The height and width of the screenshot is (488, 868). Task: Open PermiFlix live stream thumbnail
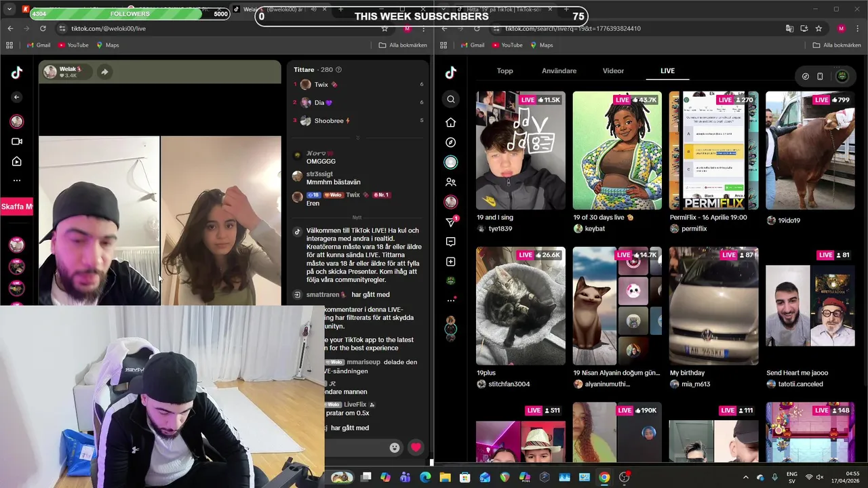(x=713, y=150)
